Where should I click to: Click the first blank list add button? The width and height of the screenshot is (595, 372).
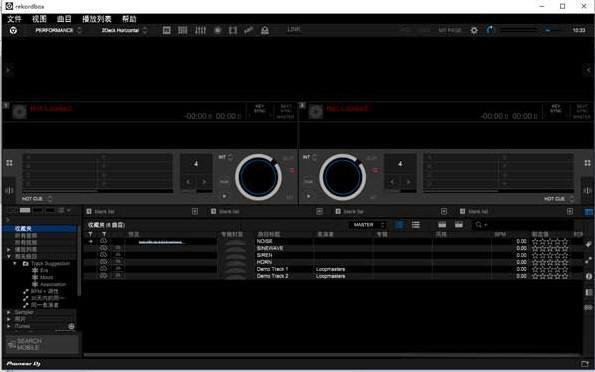pyautogui.click(x=195, y=211)
